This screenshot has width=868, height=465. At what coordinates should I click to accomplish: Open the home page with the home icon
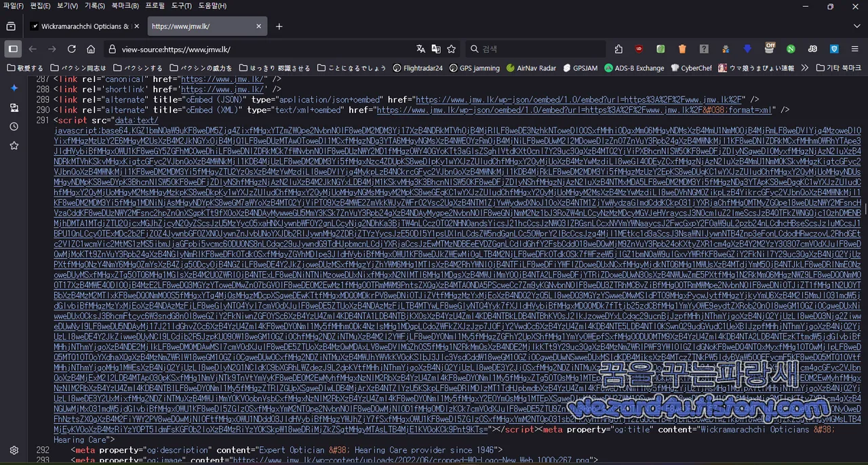pyautogui.click(x=91, y=49)
